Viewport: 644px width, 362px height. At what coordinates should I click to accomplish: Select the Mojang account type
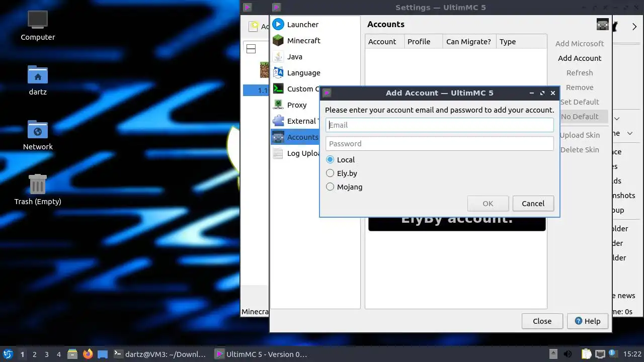pos(344,187)
